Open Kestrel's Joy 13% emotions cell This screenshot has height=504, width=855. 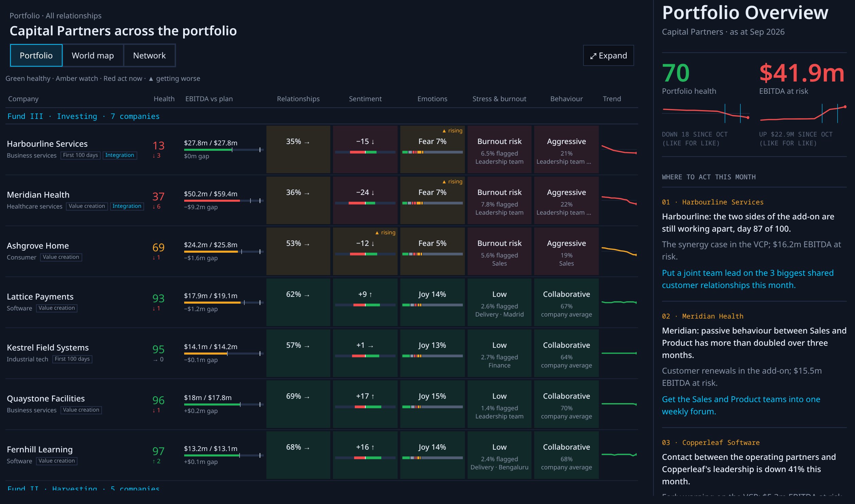click(x=432, y=353)
